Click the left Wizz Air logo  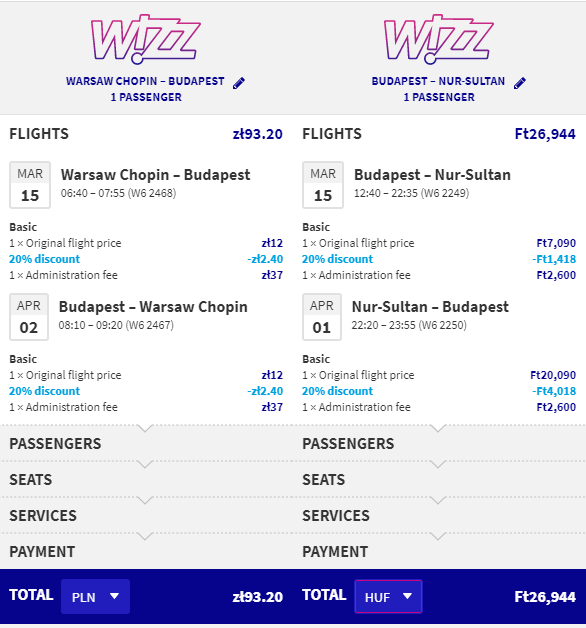(146, 39)
